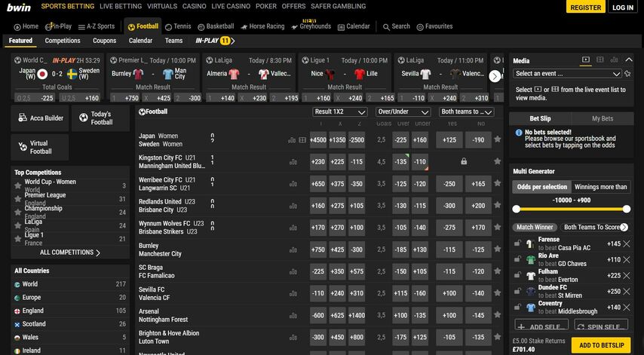Open A-Z Sports list

(96, 26)
